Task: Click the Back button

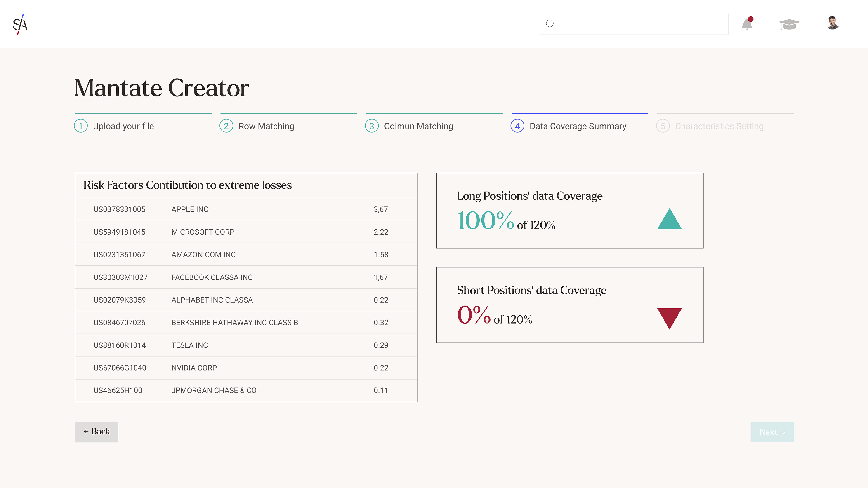Action: pyautogui.click(x=97, y=432)
